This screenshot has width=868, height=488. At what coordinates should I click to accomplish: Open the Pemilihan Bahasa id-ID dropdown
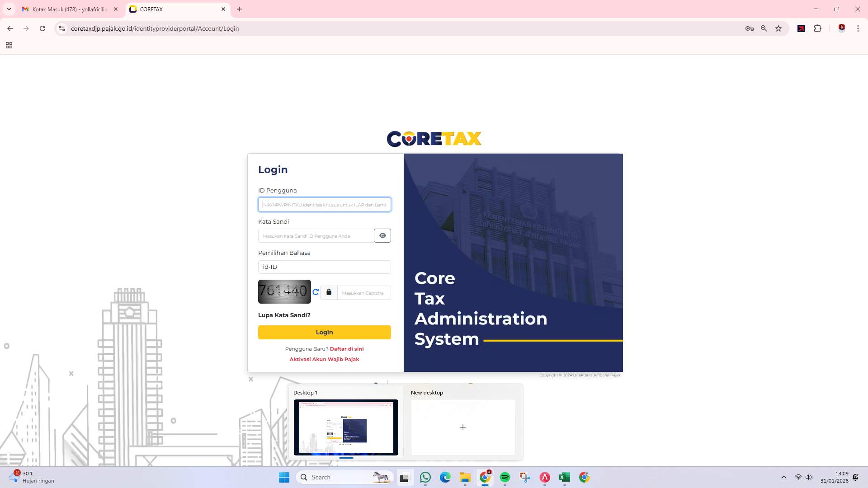pos(324,267)
